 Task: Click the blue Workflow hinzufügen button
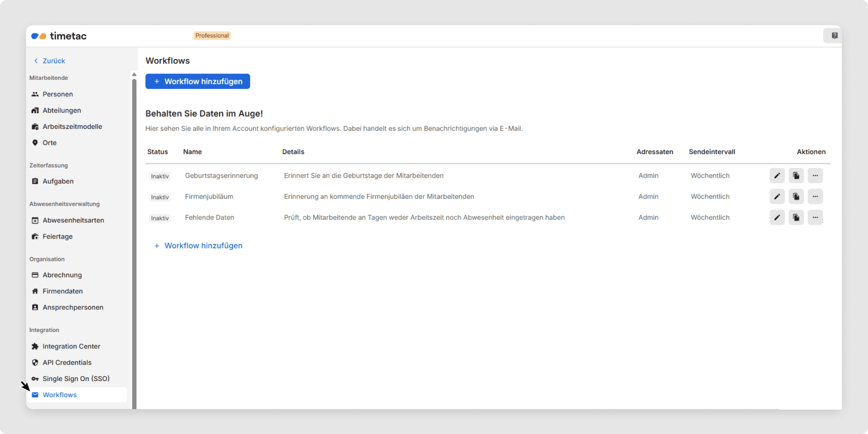(x=198, y=81)
